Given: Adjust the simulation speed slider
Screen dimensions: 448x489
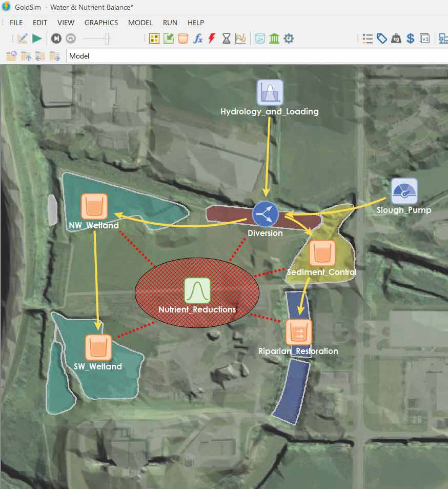Looking at the screenshot, I should 107,38.
